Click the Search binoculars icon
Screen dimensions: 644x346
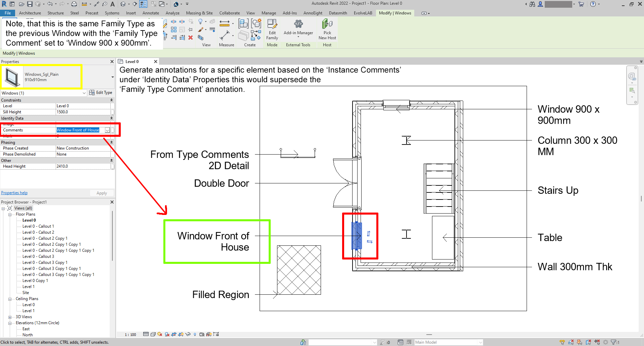pos(532,4)
